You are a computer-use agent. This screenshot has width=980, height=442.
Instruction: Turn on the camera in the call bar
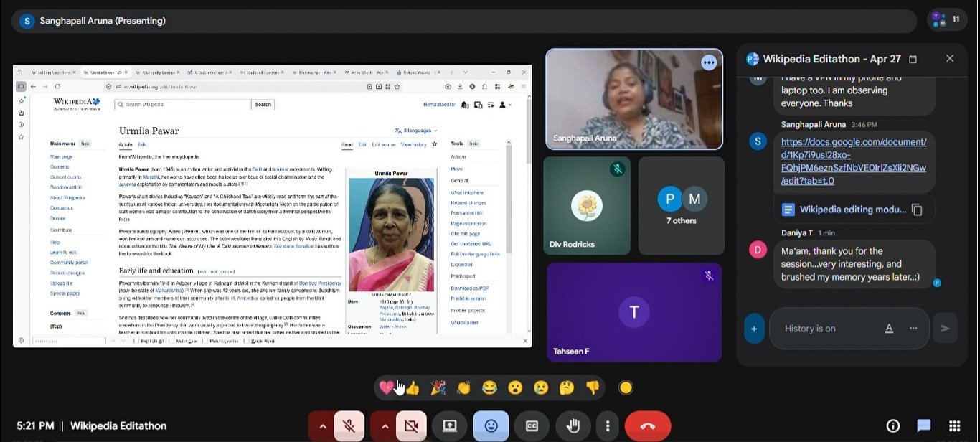[x=411, y=425]
